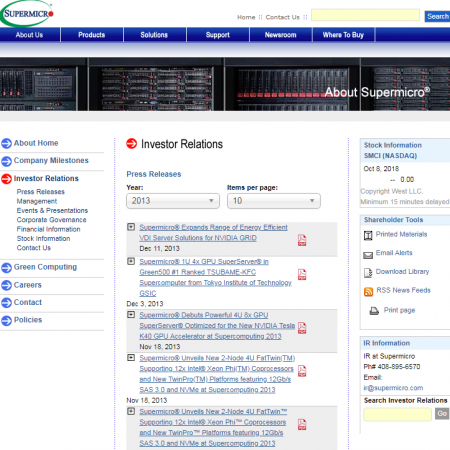Screen dimensions: 450x450
Task: Click the Policies sidebar link text
Action: point(28,320)
